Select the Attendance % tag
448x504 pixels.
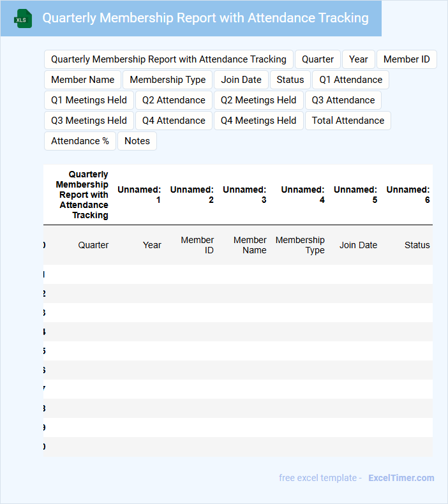80,141
